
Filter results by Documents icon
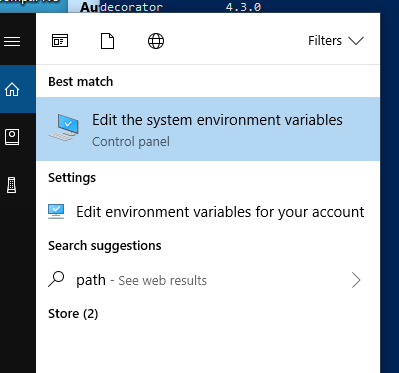click(107, 41)
